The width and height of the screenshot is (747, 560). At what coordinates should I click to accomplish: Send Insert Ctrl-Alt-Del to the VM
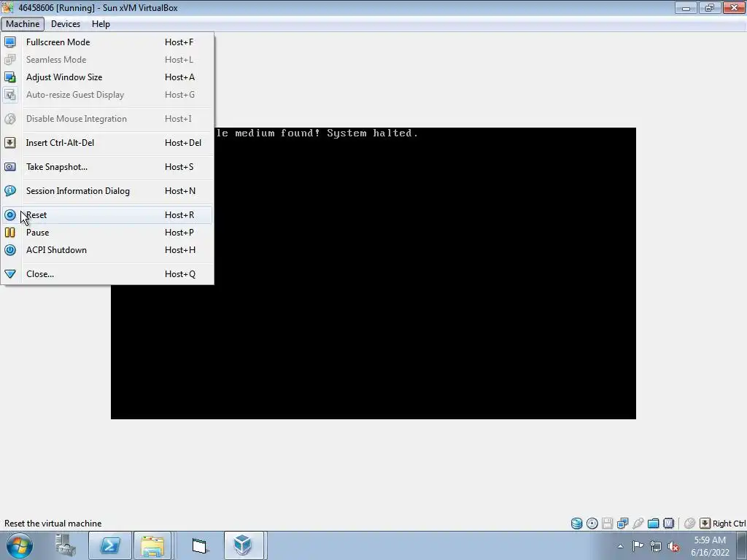pos(107,143)
